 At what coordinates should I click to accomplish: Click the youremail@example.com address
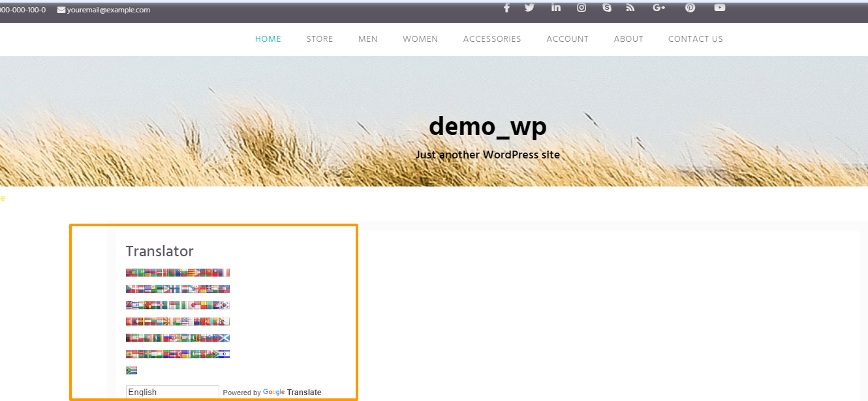click(109, 10)
